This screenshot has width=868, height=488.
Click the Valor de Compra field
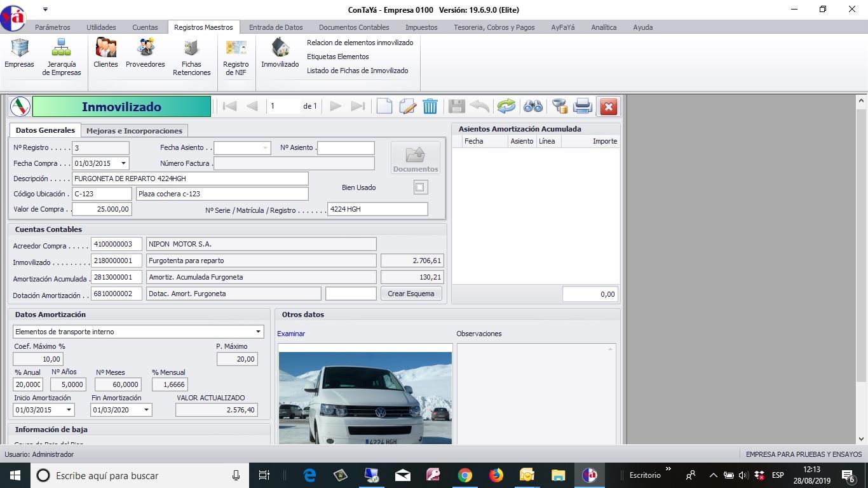102,209
